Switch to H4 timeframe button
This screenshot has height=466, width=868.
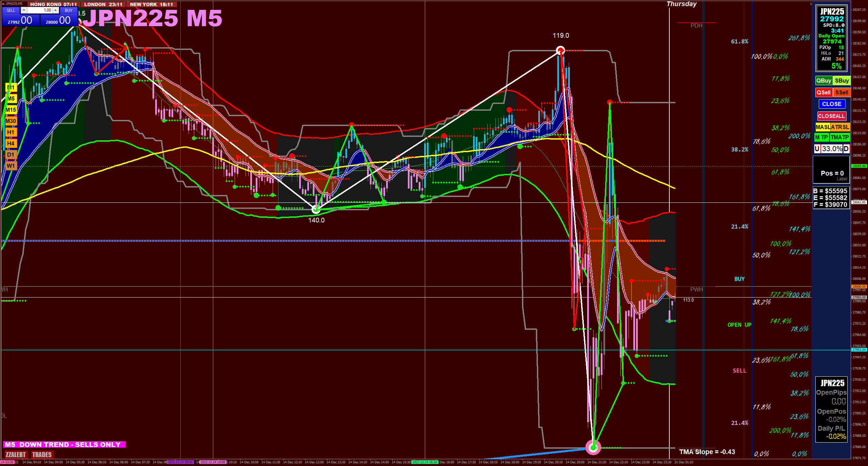[11, 143]
